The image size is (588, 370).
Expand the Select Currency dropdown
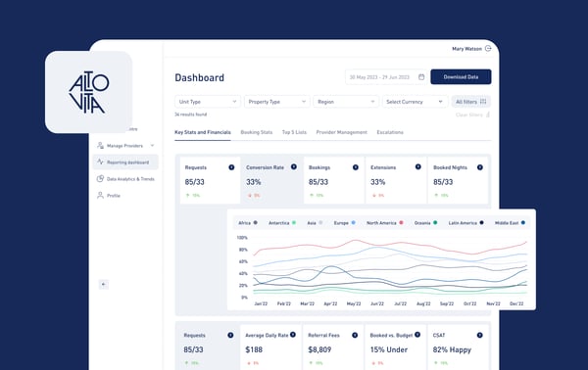(x=415, y=102)
